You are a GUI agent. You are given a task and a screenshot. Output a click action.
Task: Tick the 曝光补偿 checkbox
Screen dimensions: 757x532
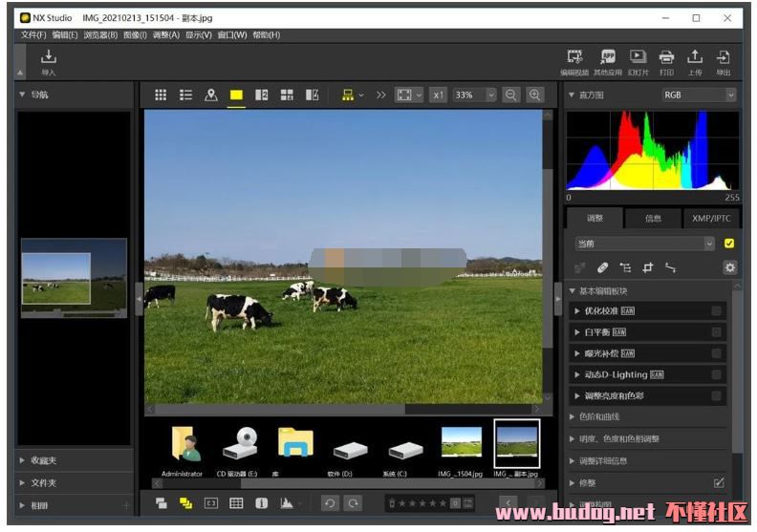(x=716, y=352)
